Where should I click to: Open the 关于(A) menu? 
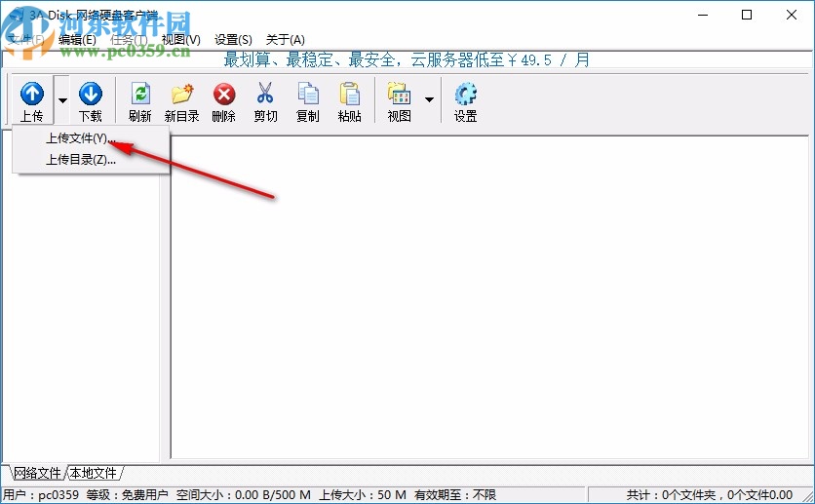pyautogui.click(x=285, y=40)
